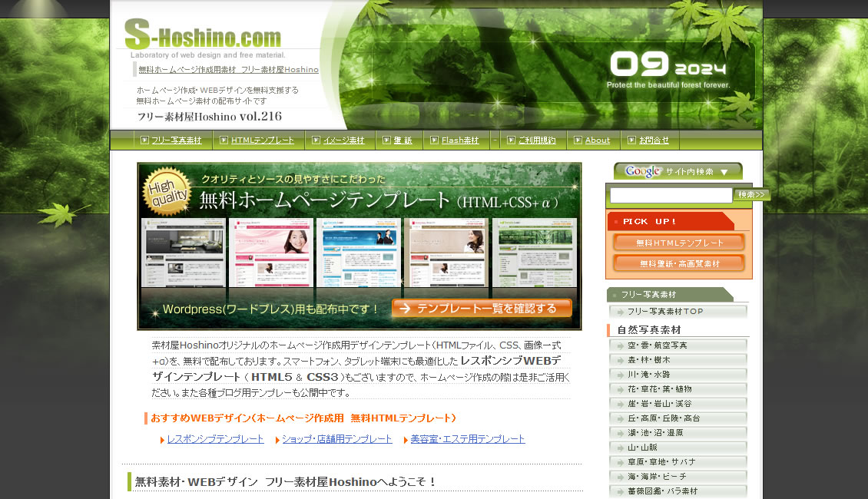Click テンプレート一覧を確認する orange button

coord(482,308)
